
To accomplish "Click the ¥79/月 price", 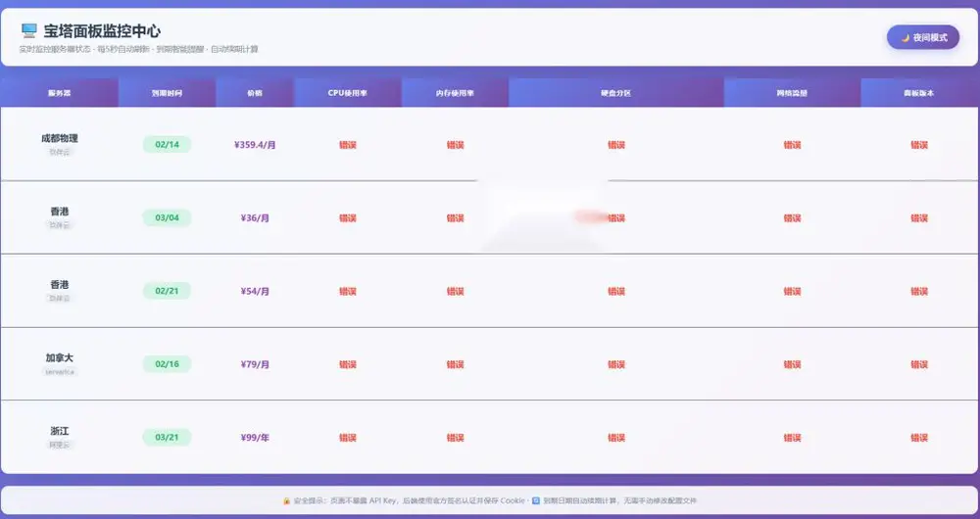I will coord(255,364).
